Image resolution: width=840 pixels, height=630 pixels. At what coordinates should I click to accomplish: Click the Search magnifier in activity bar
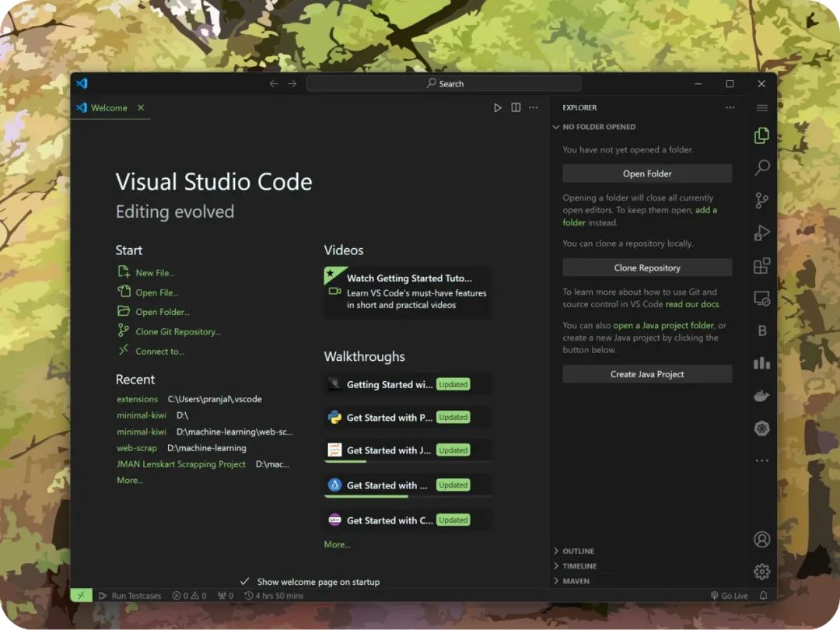(x=761, y=167)
